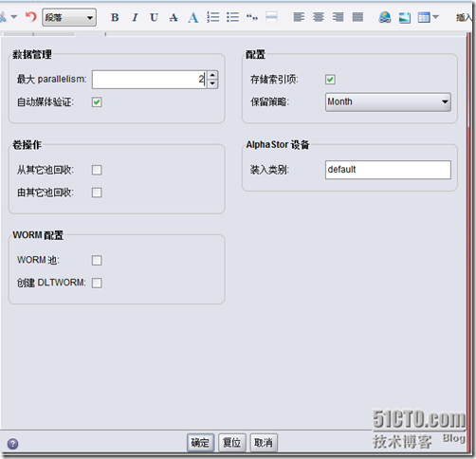The height and width of the screenshot is (459, 476).
Task: Toggle bold formatting in the editor toolbar
Action: (115, 17)
